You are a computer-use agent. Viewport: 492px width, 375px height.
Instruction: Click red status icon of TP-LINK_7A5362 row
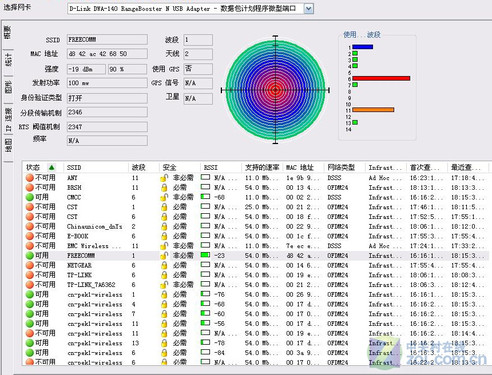(30, 285)
